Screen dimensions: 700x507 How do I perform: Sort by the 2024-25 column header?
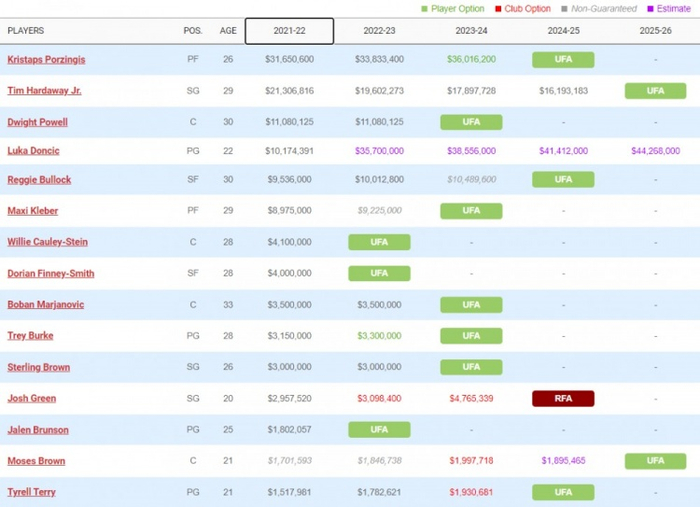(563, 31)
